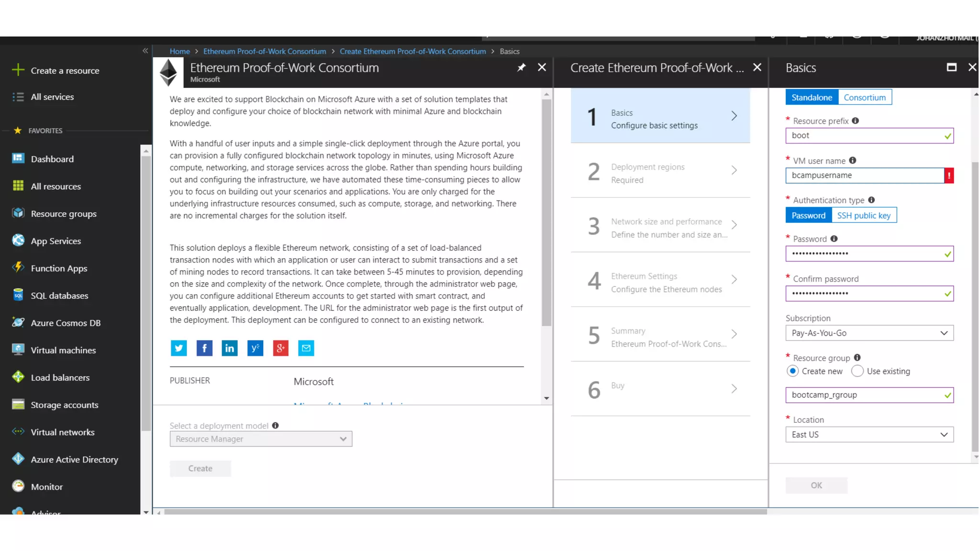Click the VM user name input field
980x551 pixels.
[x=864, y=176]
